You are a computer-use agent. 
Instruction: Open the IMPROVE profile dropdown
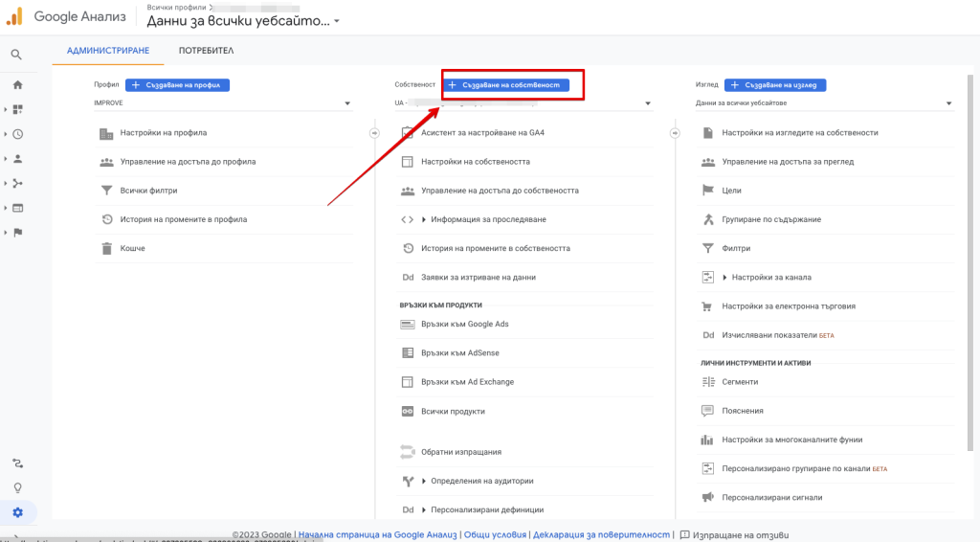223,103
